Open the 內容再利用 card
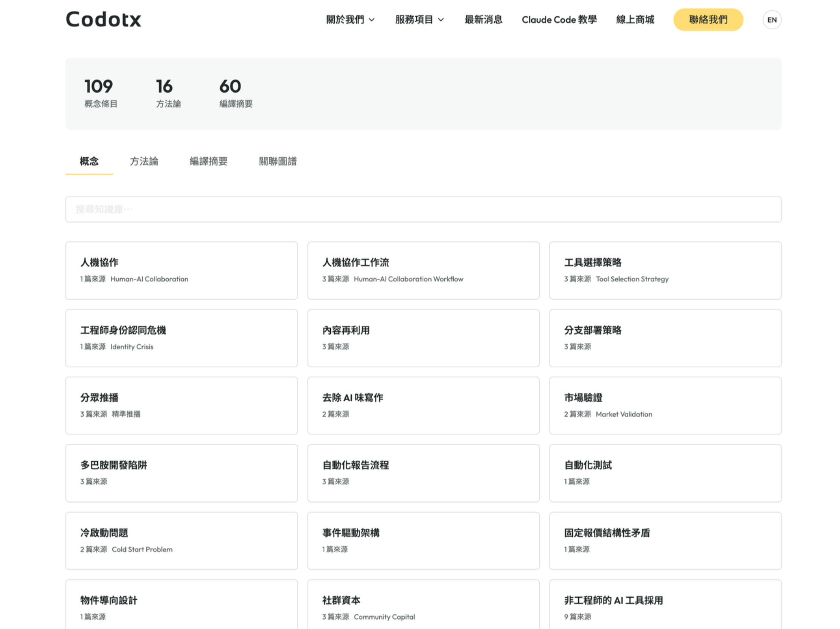840x629 pixels. pos(423,338)
